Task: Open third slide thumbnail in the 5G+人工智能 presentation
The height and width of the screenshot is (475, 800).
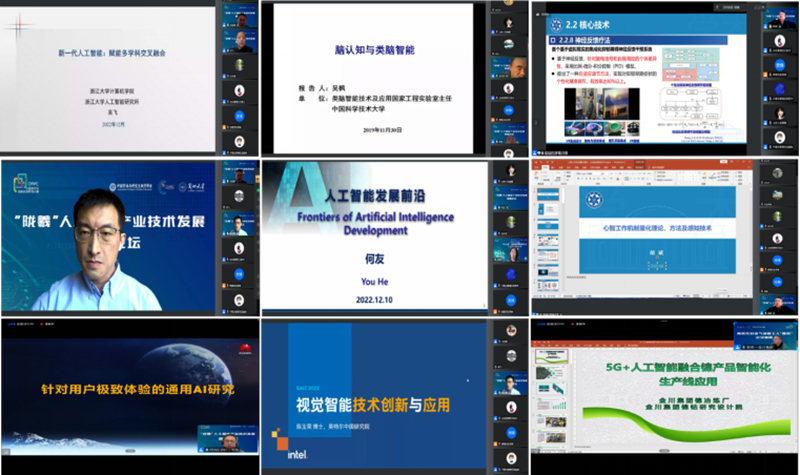Action: [x=551, y=389]
